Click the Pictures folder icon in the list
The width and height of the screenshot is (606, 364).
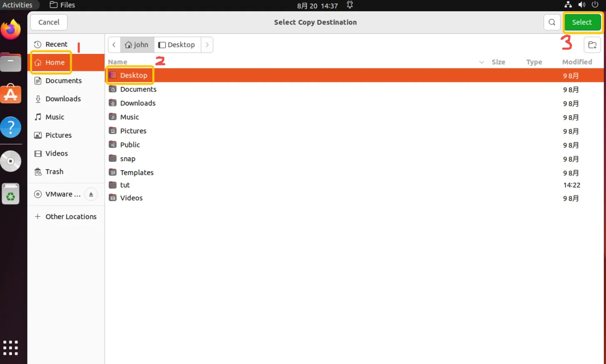[113, 130]
